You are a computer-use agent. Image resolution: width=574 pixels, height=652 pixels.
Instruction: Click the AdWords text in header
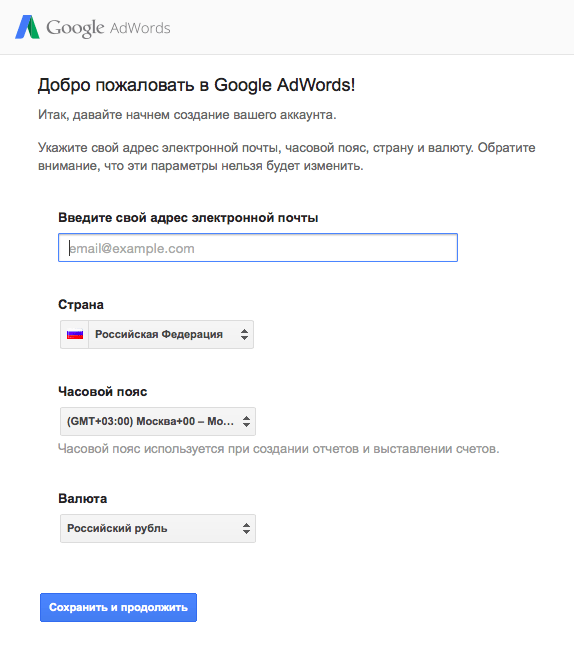[140, 28]
